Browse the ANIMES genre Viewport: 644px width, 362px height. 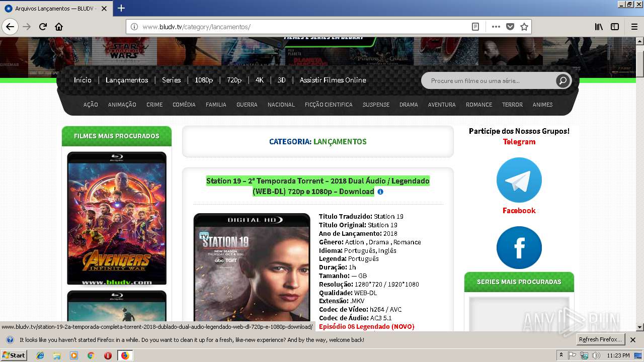543,105
